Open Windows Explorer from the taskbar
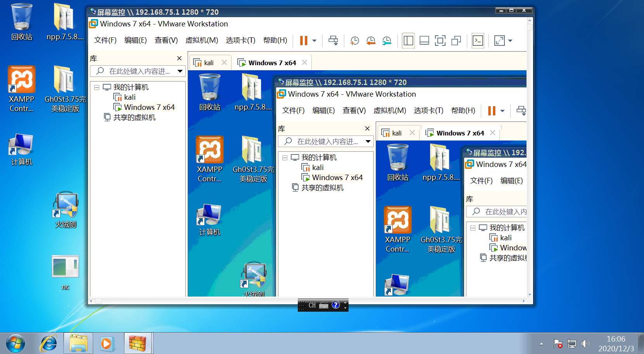This screenshot has height=354, width=644. pyautogui.click(x=78, y=344)
